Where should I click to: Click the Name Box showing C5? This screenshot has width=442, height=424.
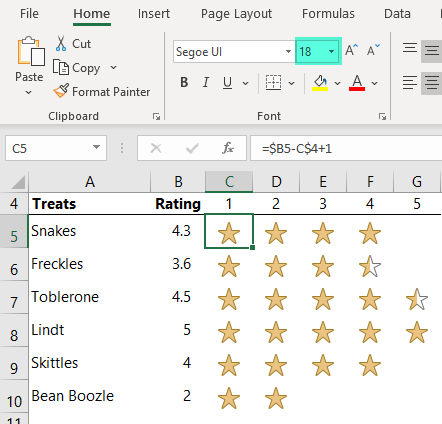tap(56, 148)
